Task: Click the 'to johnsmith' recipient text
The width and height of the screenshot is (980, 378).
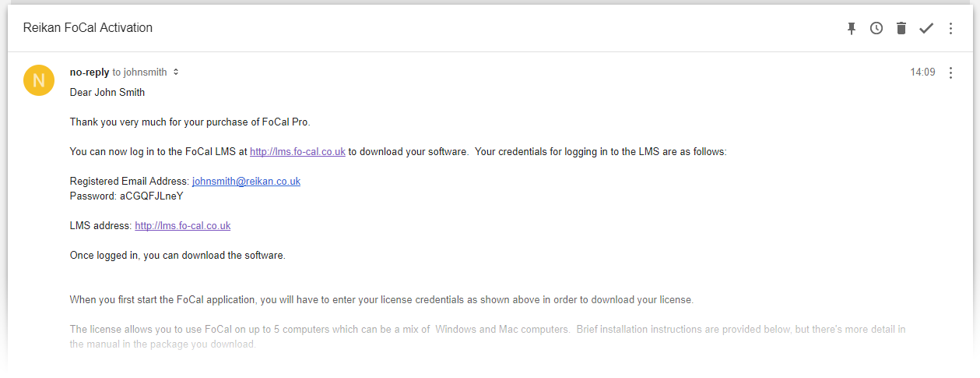Action: point(140,72)
